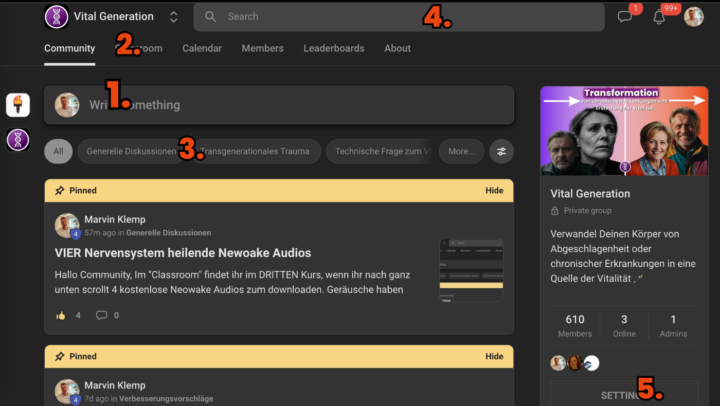Hide the first pinned post
720x406 pixels.
point(494,190)
